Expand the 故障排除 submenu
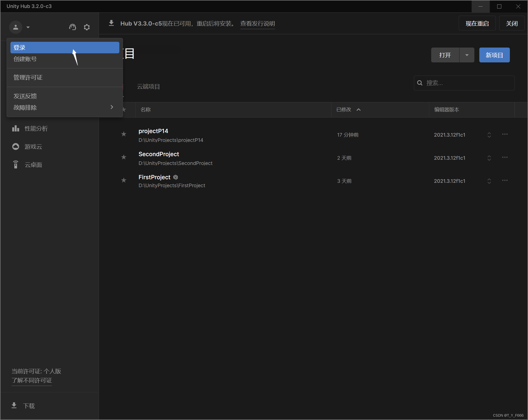528x420 pixels. tap(65, 107)
